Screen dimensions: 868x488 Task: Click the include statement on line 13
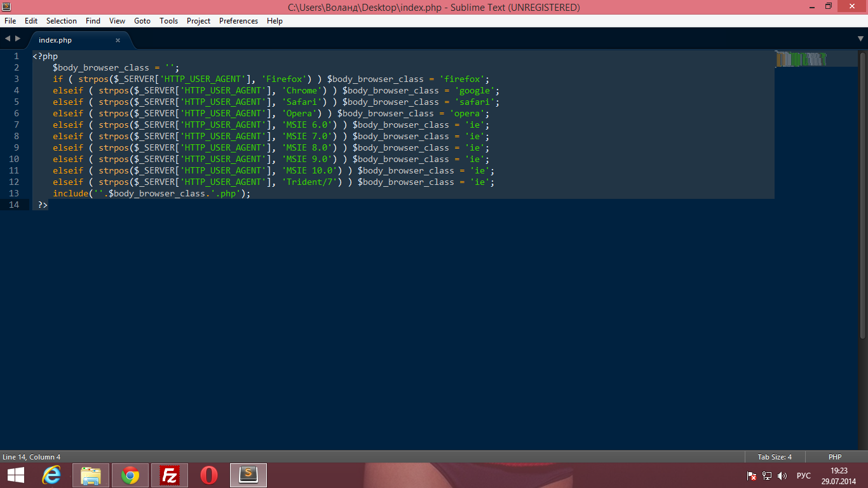point(152,193)
